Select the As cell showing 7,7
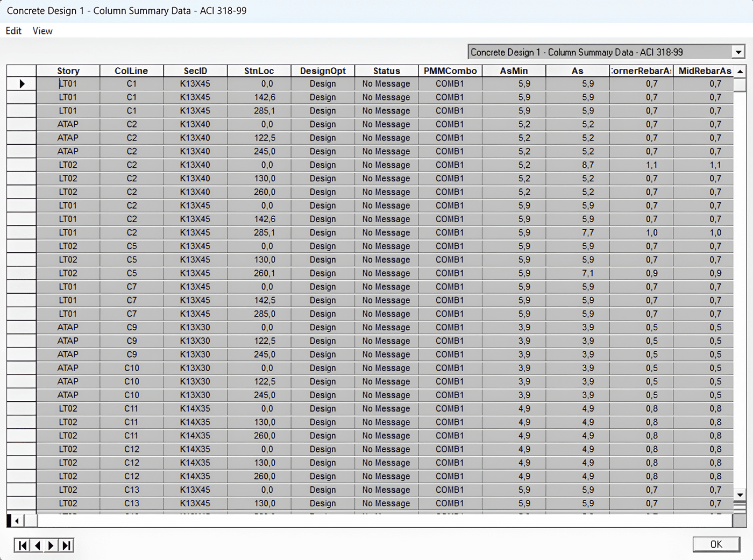This screenshot has width=753, height=560. point(587,233)
